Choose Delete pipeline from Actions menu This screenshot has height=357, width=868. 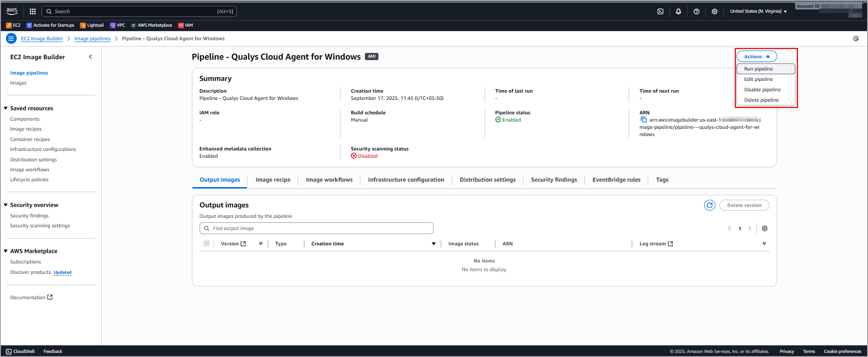761,100
